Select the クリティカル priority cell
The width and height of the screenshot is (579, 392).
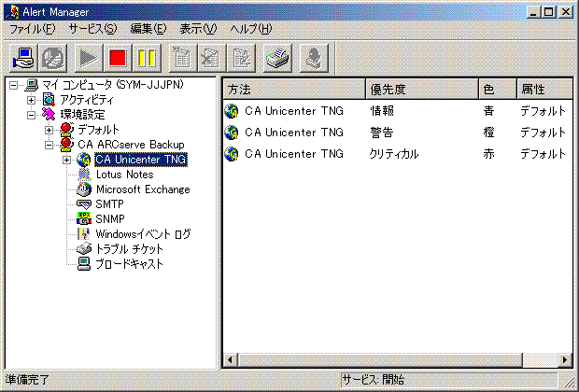pyautogui.click(x=394, y=154)
